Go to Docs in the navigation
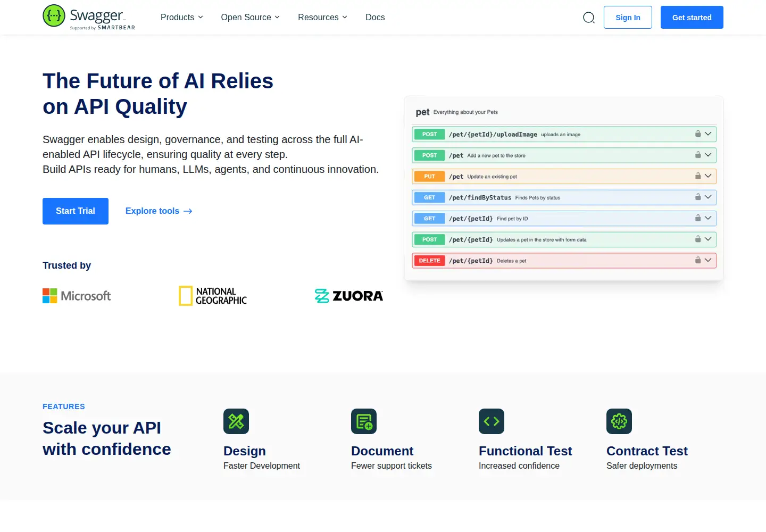The height and width of the screenshot is (532, 766). click(375, 17)
